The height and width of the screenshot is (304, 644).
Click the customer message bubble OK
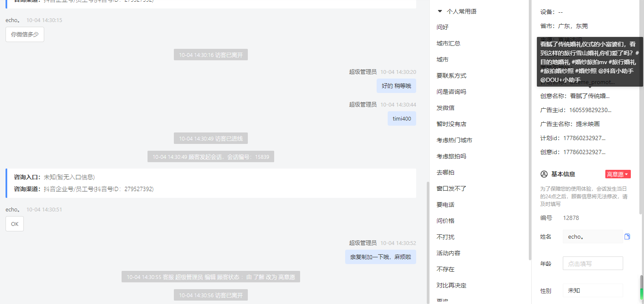tap(14, 224)
